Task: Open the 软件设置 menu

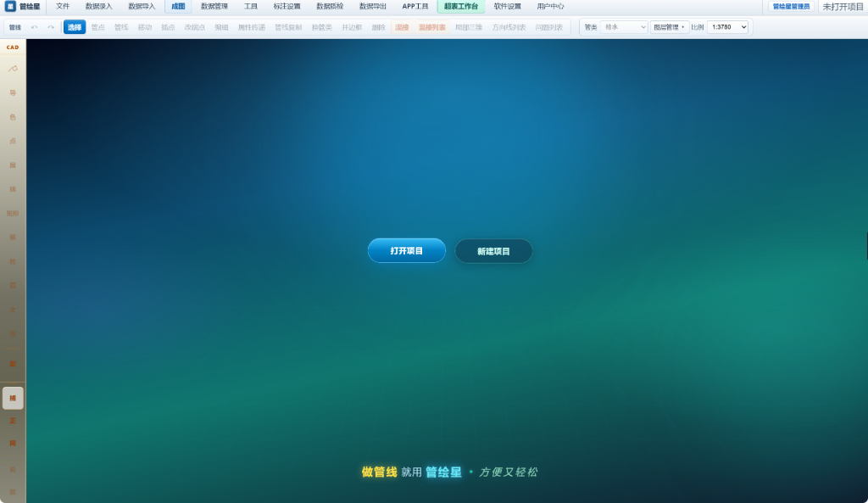Action: coord(508,7)
